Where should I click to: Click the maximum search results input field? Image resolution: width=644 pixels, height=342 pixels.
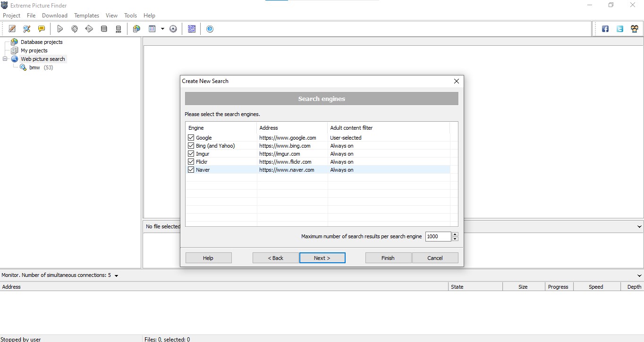click(438, 236)
